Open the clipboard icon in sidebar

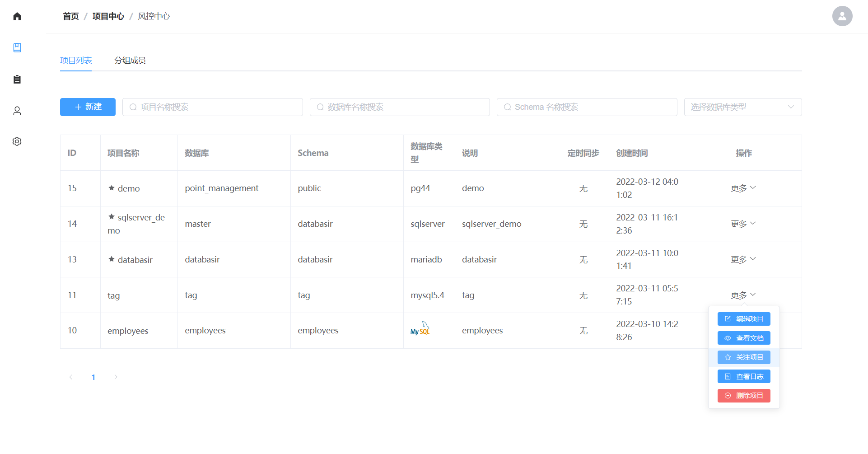click(x=17, y=79)
